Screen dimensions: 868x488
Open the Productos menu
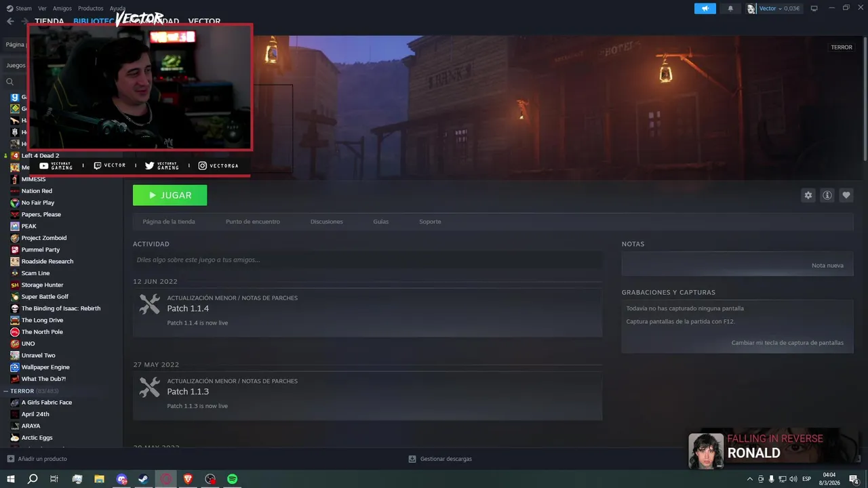91,8
